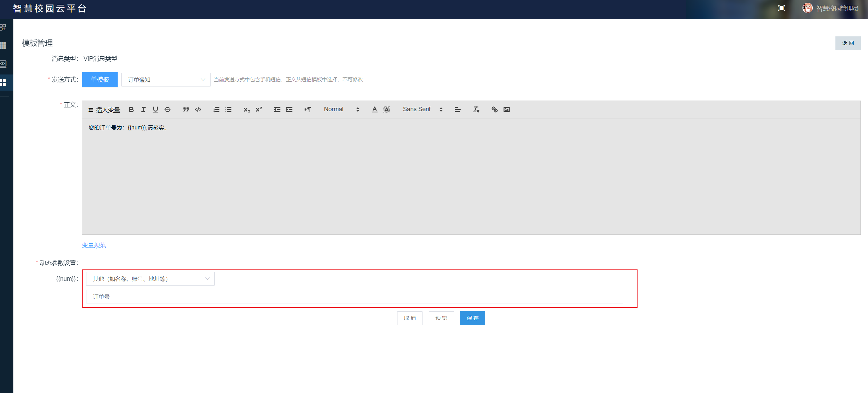This screenshot has height=393, width=868.
Task: Click the 预览 preview button
Action: (x=441, y=318)
